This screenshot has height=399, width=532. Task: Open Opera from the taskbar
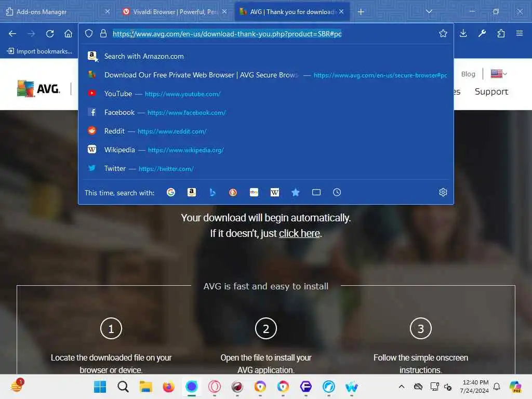click(215, 387)
